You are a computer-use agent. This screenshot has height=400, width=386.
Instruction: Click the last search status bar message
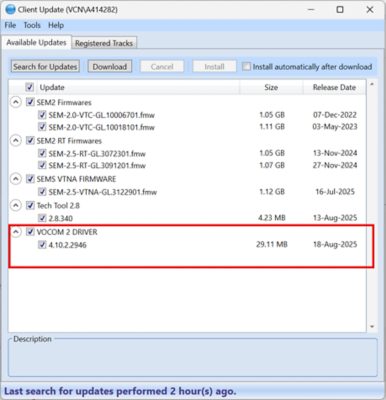coord(120,391)
